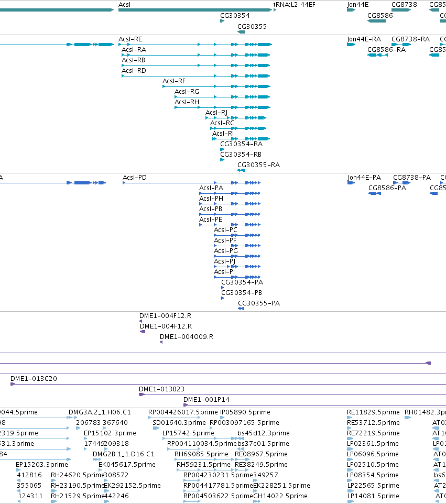Select the Acsl-PJ protein label
This screenshot has width=446, height=504.
point(225,261)
